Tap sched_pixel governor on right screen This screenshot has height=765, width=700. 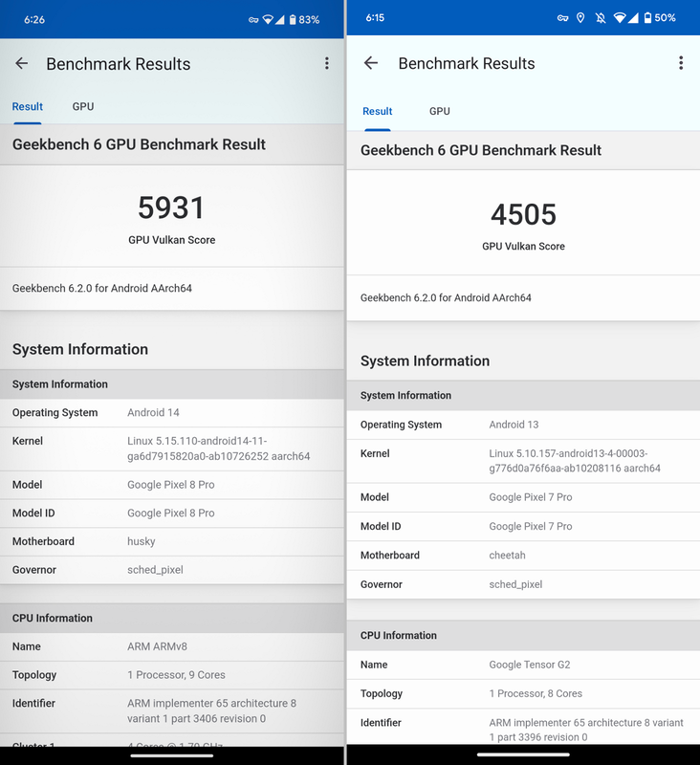point(515,584)
